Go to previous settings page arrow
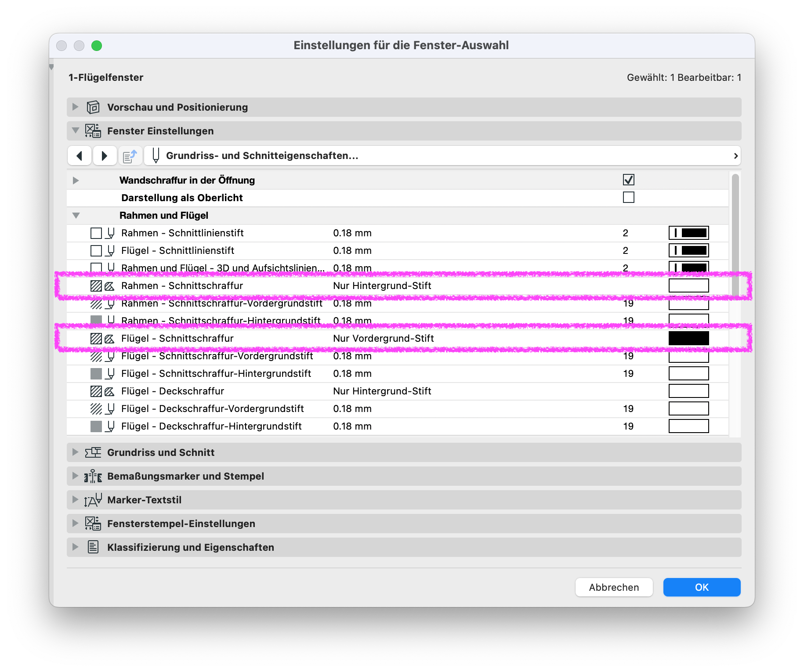The width and height of the screenshot is (804, 672). point(80,156)
